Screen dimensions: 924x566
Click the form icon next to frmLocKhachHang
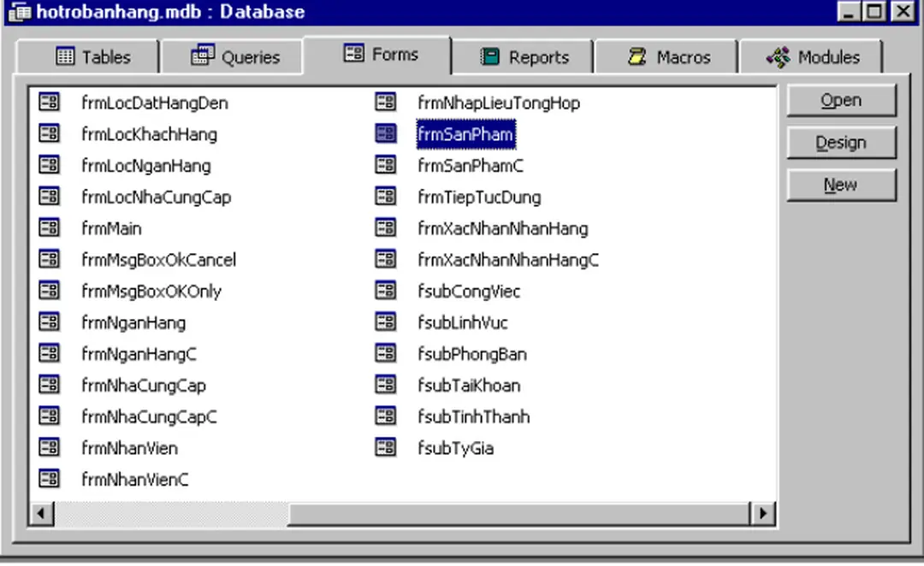click(49, 134)
